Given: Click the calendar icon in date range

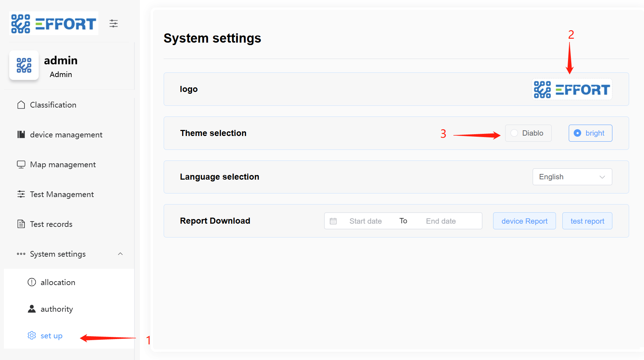Looking at the screenshot, I should [333, 221].
